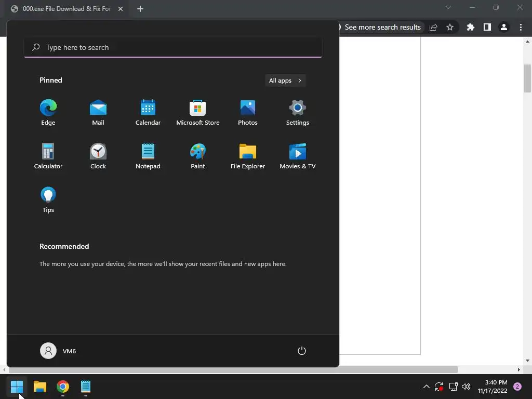Open the VM6 user account menu
The height and width of the screenshot is (399, 532).
click(x=58, y=351)
